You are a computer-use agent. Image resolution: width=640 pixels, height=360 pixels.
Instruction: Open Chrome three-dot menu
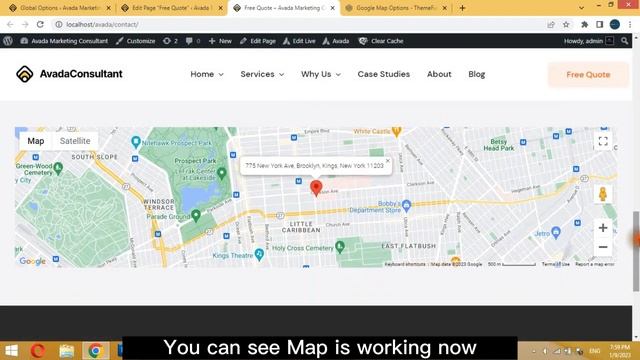(630, 24)
